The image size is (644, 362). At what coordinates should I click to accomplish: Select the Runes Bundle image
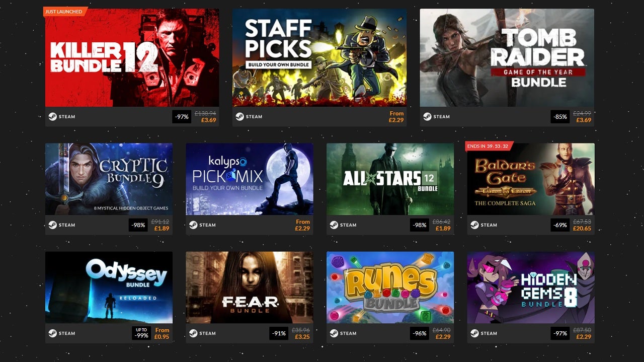pos(390,287)
